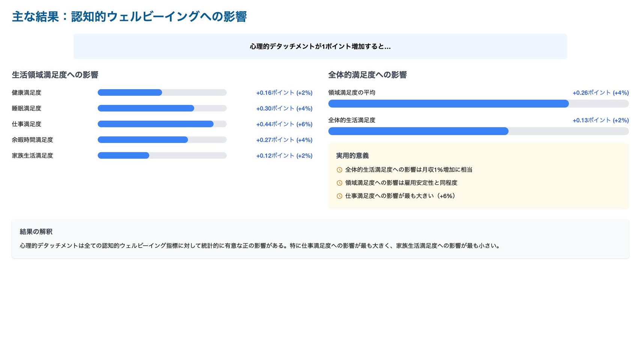The image size is (644, 360).
Task: Select the +0.12ポイント (+2%) value for 家族生活満足度
Action: (x=284, y=156)
